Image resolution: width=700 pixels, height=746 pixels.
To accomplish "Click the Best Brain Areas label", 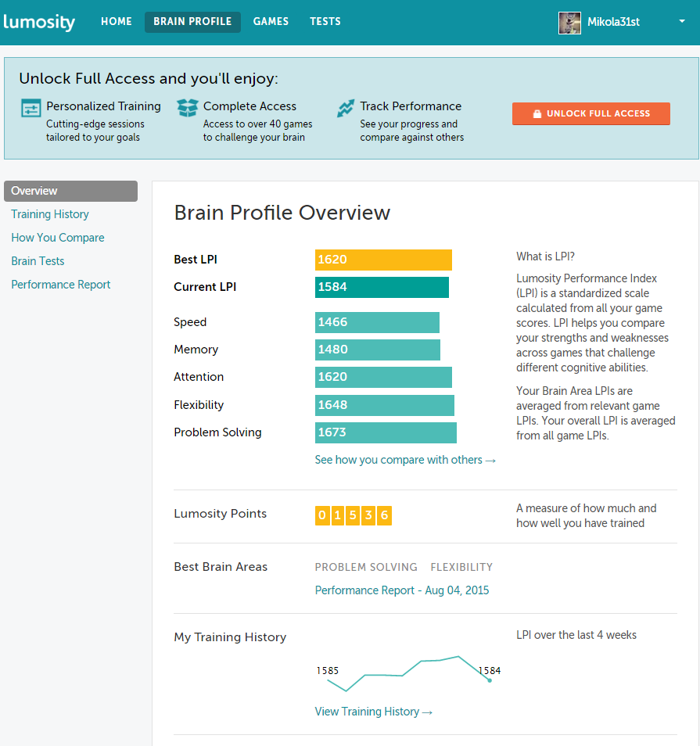I will (221, 567).
